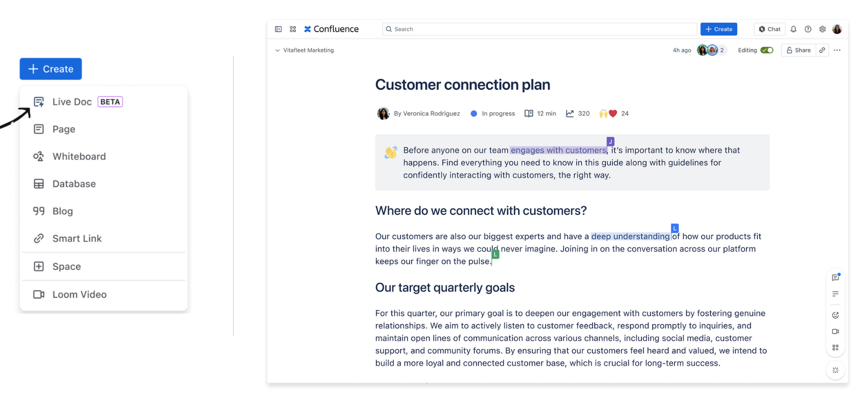Image resolution: width=868 pixels, height=403 pixels.
Task: Open the settings gear icon
Action: (822, 29)
